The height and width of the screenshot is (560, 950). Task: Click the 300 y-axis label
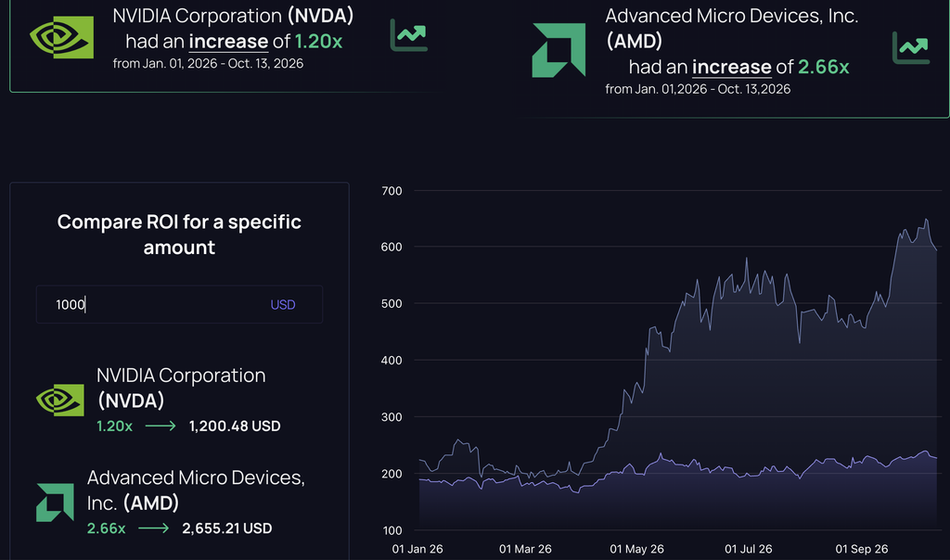click(x=392, y=417)
